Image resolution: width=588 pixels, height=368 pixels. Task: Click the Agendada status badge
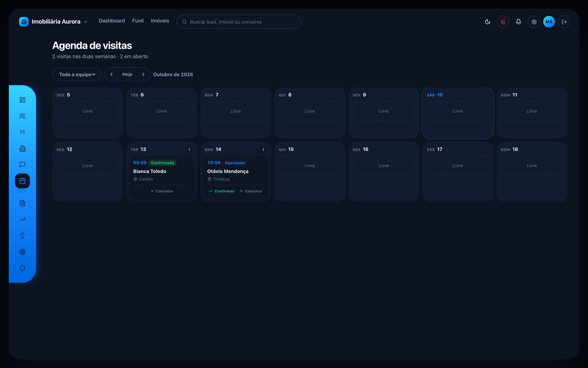[235, 163]
